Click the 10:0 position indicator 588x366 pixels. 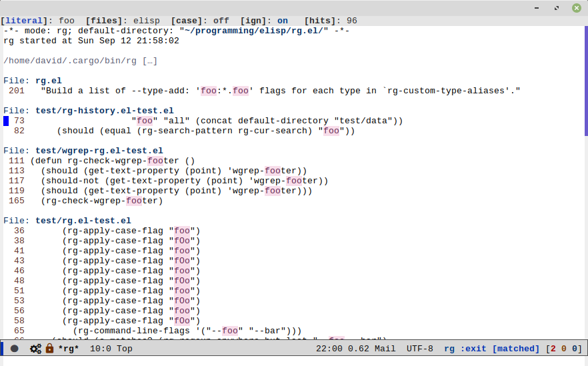click(101, 349)
